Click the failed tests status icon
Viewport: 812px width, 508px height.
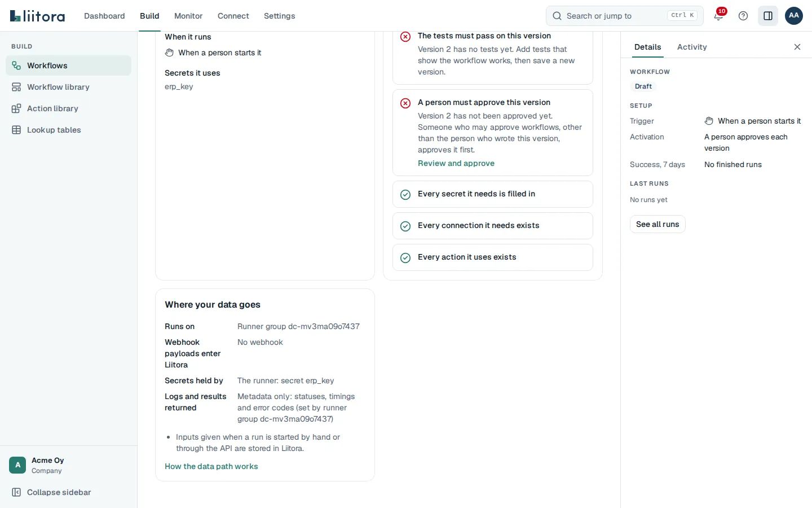coord(405,37)
